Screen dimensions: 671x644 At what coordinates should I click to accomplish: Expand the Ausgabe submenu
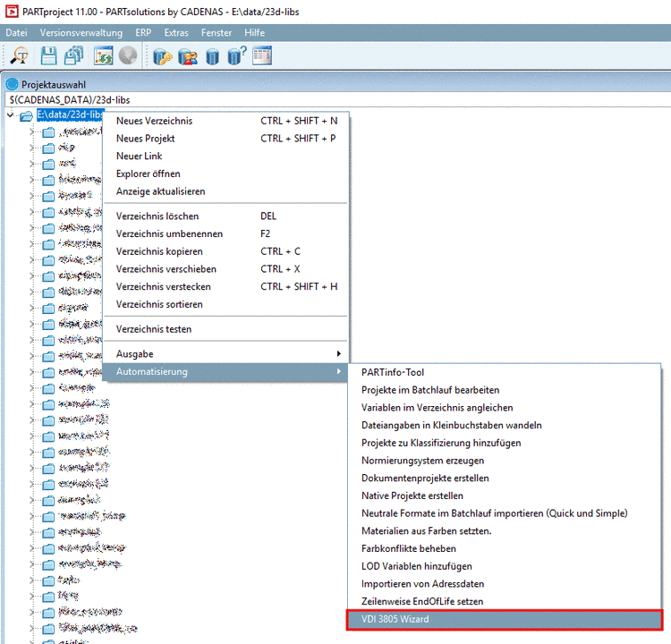coord(226,353)
